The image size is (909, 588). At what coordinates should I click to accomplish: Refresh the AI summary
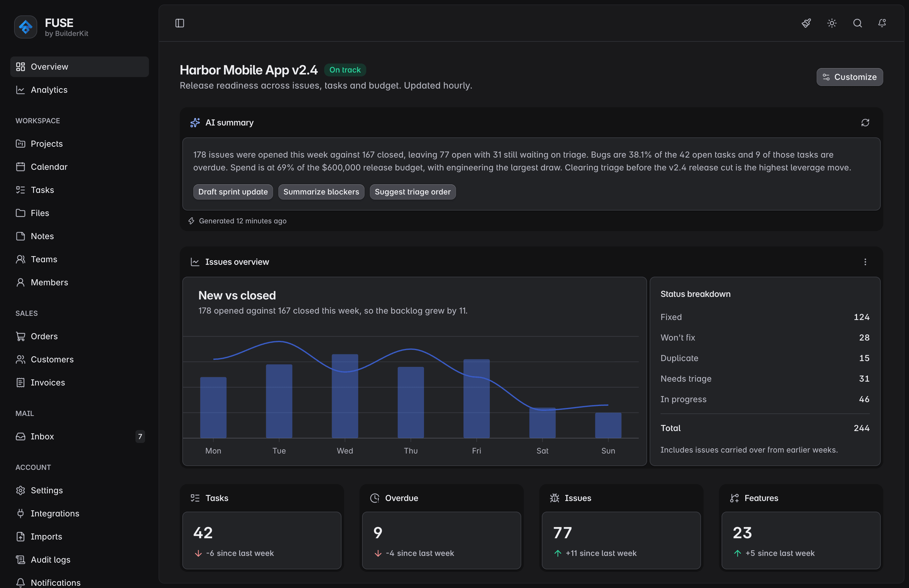coord(865,123)
